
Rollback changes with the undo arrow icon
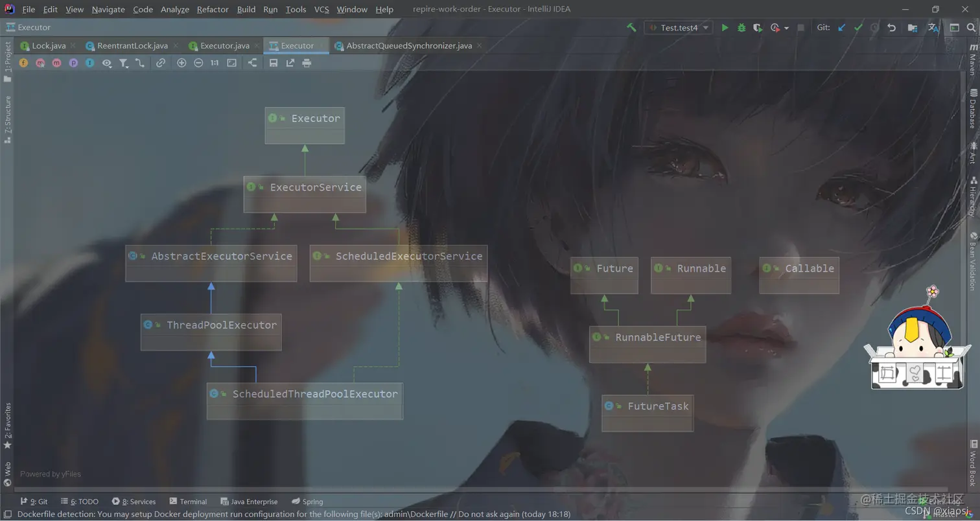click(891, 28)
